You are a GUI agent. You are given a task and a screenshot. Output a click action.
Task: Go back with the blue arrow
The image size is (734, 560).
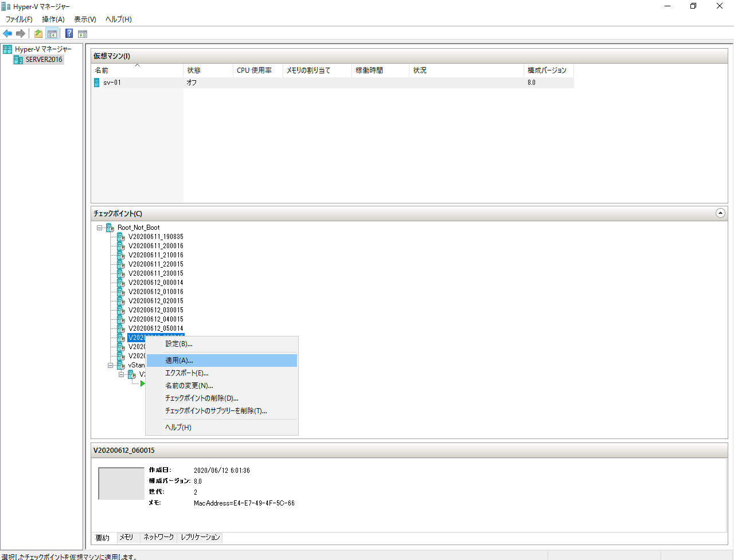pyautogui.click(x=7, y=34)
